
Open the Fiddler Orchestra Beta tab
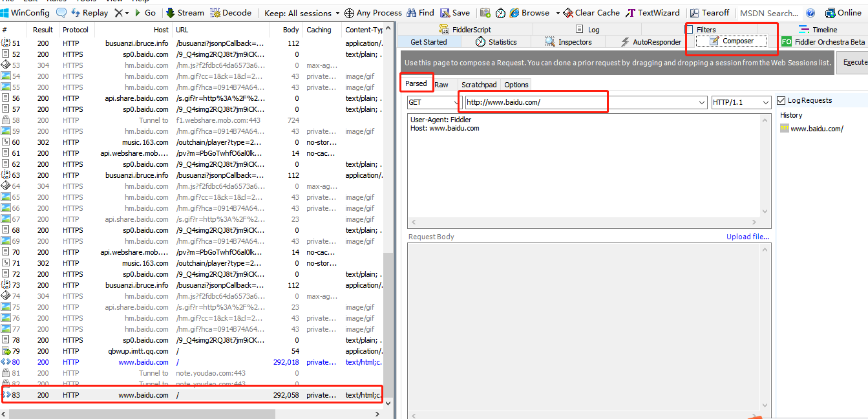coord(823,42)
